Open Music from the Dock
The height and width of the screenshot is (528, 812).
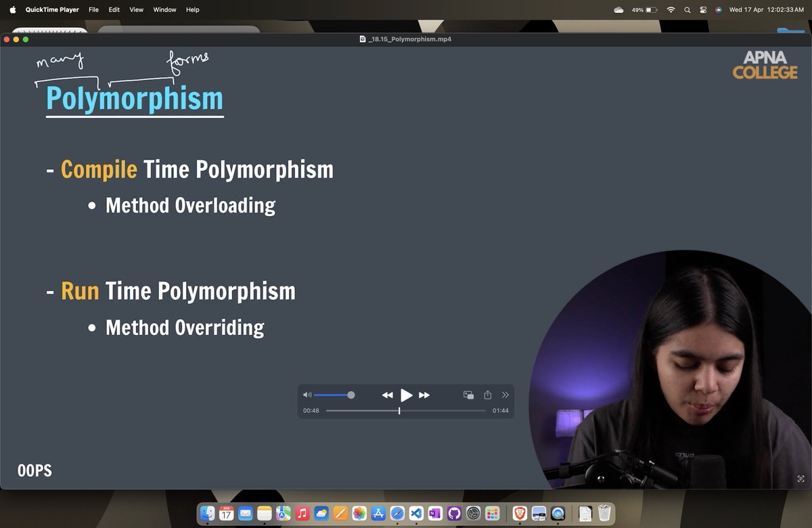point(302,513)
